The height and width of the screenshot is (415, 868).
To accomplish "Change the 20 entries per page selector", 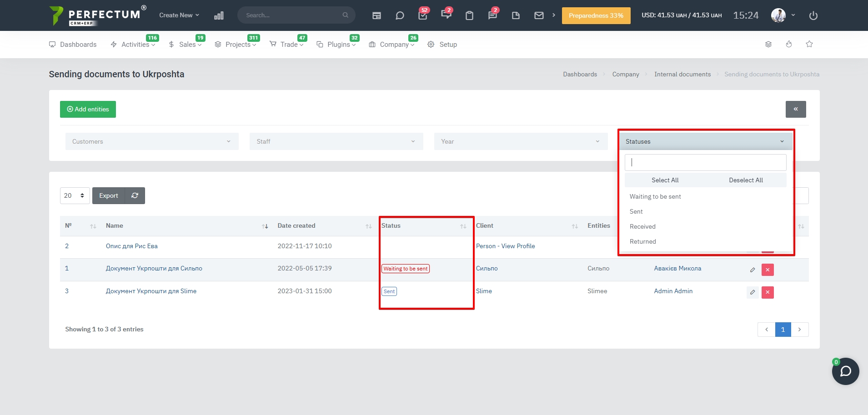I will click(x=75, y=195).
